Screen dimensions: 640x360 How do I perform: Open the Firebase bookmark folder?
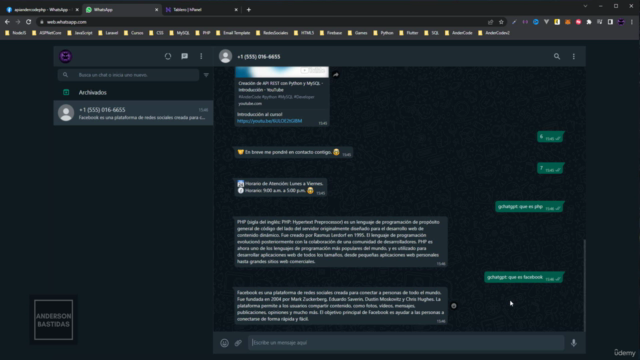coord(331,33)
